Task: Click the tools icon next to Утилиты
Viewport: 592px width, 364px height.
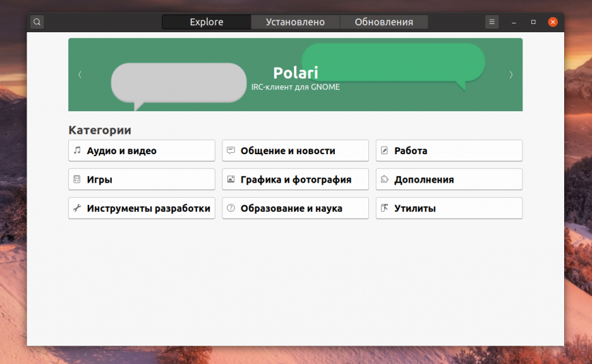Action: (x=384, y=208)
